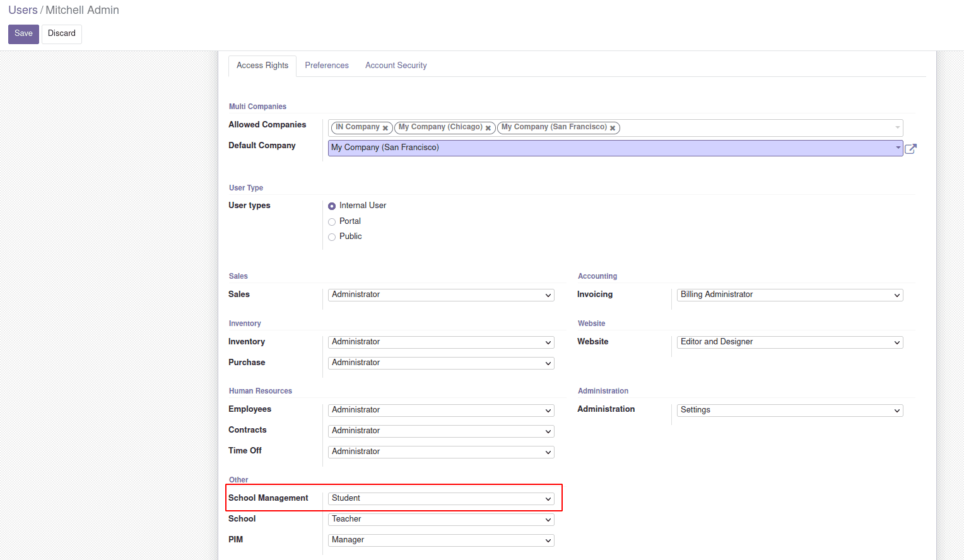Save the user record
Viewport: 964px width, 560px height.
(x=23, y=34)
